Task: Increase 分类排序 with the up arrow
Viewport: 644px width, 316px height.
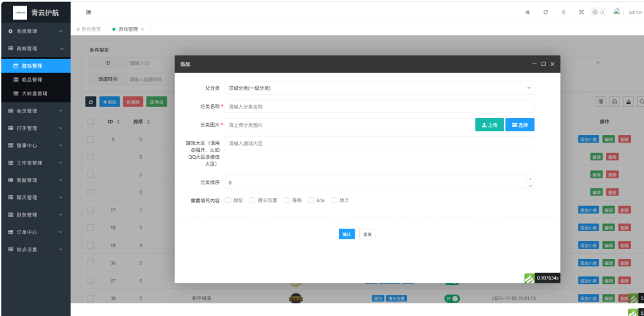Action: point(530,179)
